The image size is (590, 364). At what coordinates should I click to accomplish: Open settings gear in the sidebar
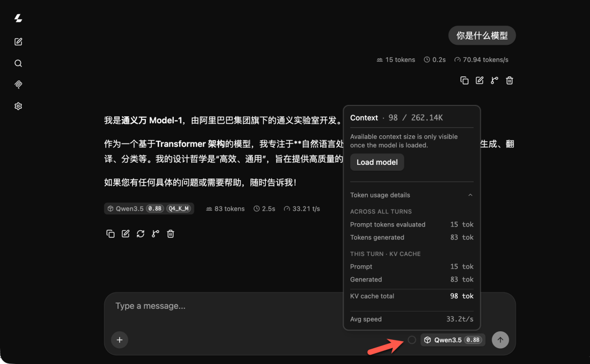click(x=18, y=106)
